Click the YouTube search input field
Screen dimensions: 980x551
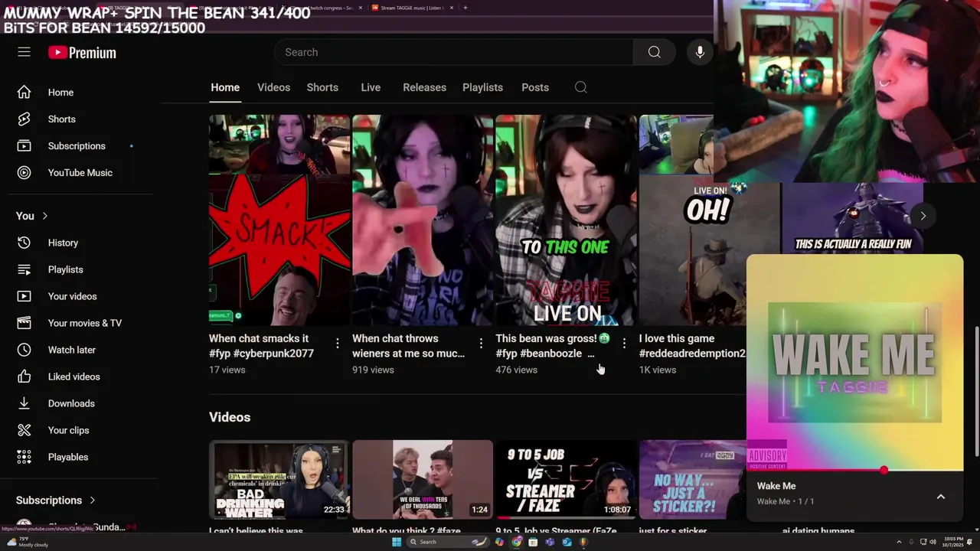(x=453, y=52)
